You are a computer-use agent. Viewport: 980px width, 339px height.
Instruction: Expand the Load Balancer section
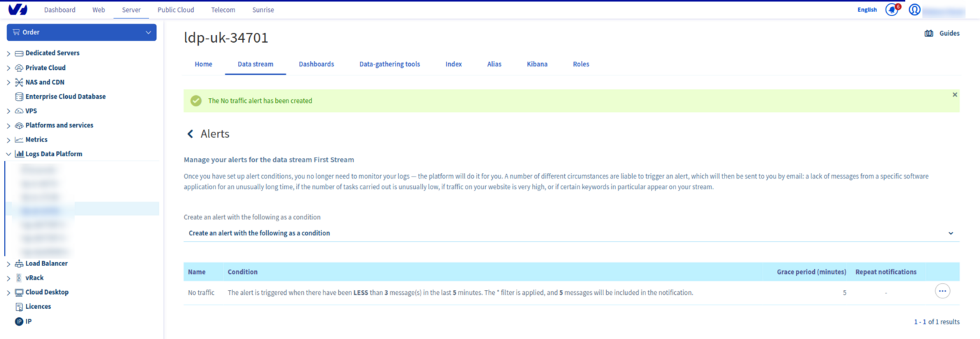tap(8, 264)
